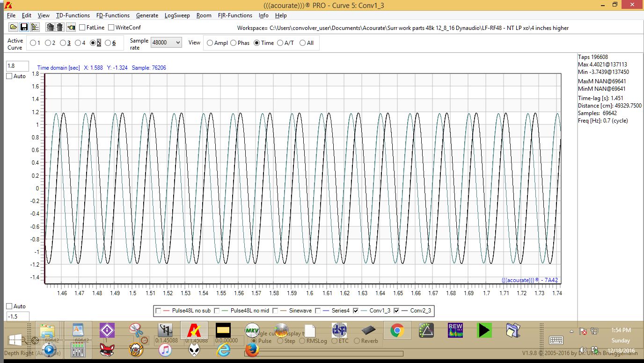Open the TD-Functions menu
This screenshot has width=644, height=363.
click(x=73, y=15)
